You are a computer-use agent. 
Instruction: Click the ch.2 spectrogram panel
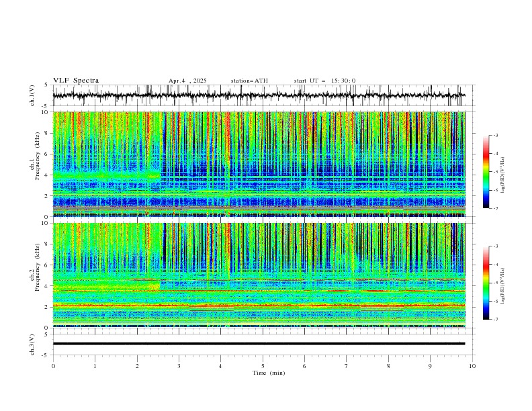pos(259,275)
